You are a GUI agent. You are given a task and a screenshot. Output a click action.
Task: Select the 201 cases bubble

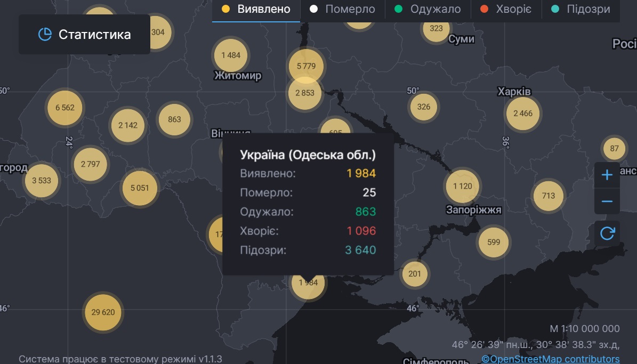[415, 274]
